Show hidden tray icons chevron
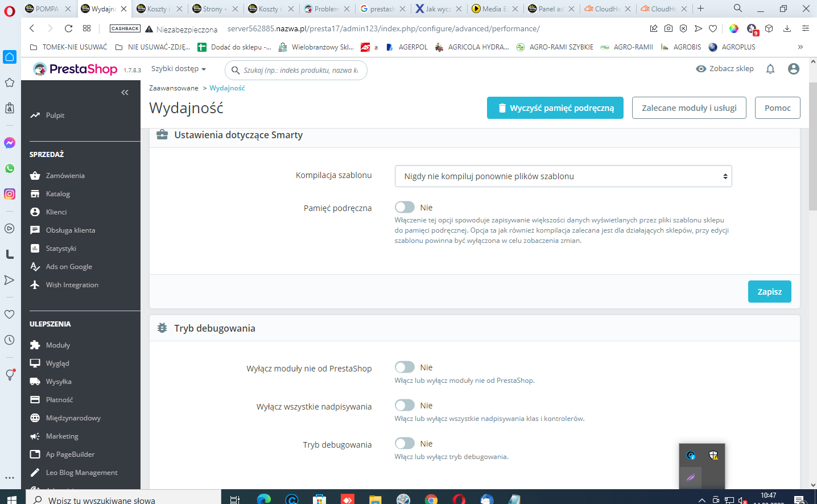 point(702,500)
